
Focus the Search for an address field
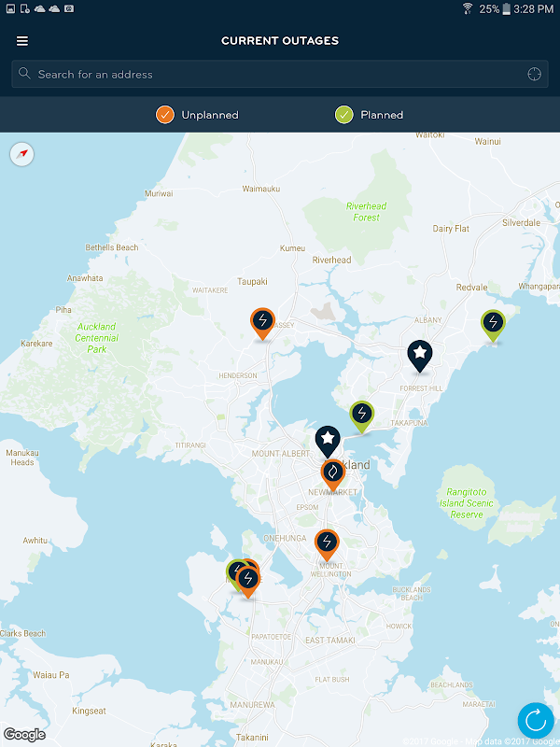[279, 74]
